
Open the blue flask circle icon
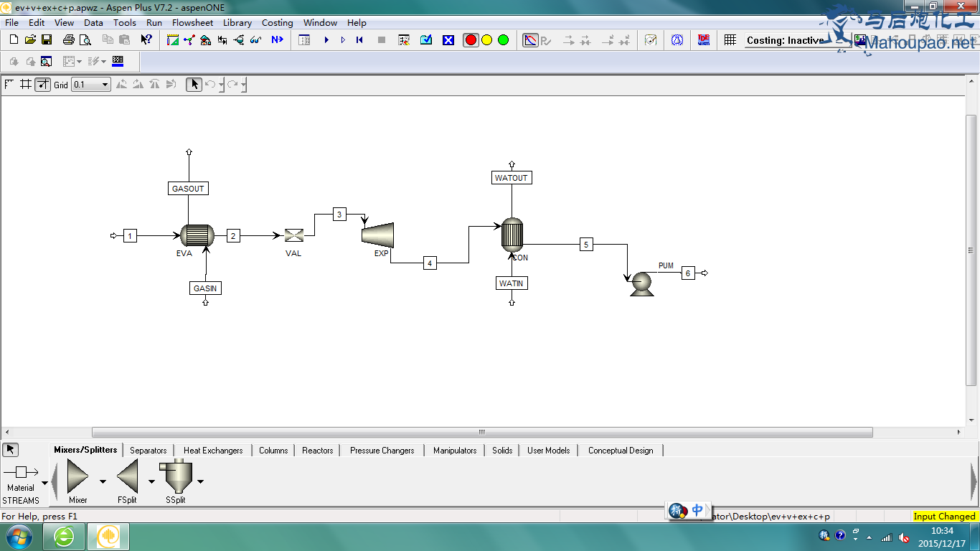(x=677, y=40)
